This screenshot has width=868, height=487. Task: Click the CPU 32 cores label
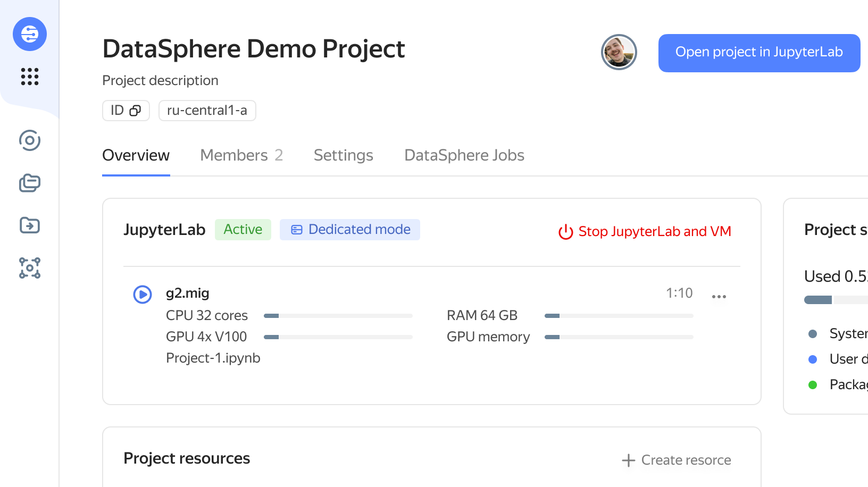click(207, 316)
